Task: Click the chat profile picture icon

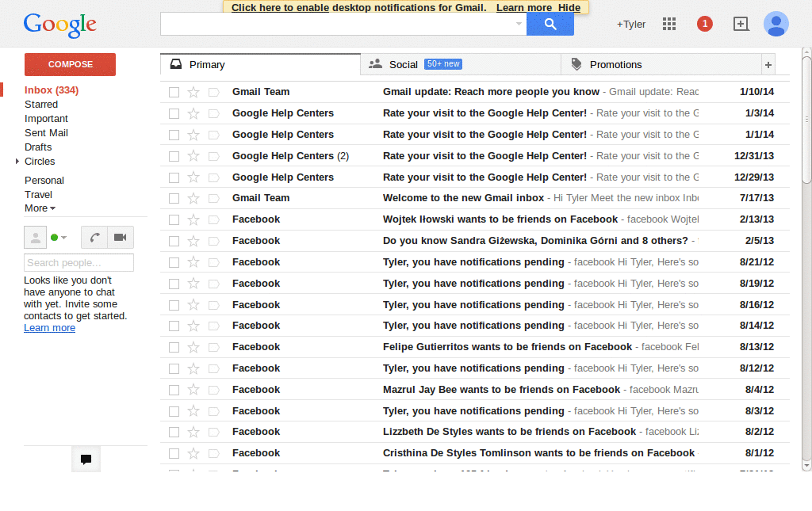Action: tap(35, 238)
